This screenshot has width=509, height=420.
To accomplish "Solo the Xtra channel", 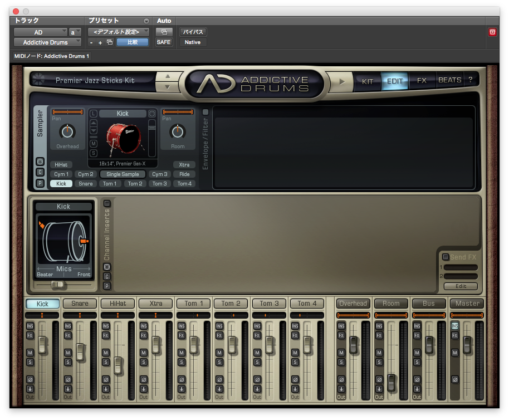I will [144, 362].
